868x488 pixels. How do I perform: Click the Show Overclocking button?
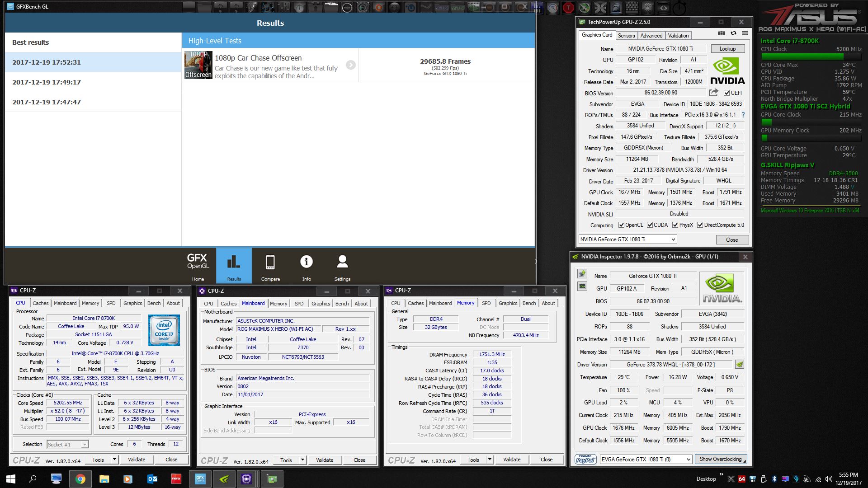pos(721,459)
